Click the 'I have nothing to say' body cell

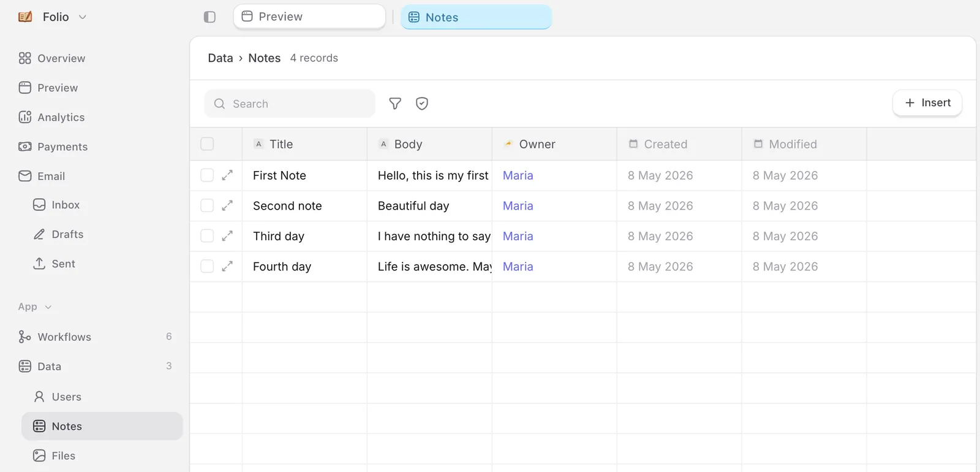pos(429,236)
